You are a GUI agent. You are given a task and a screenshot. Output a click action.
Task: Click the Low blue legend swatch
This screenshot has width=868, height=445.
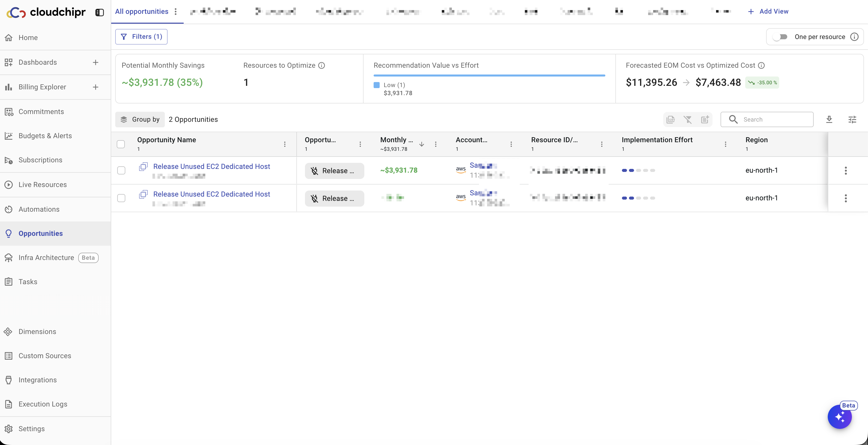pyautogui.click(x=377, y=85)
